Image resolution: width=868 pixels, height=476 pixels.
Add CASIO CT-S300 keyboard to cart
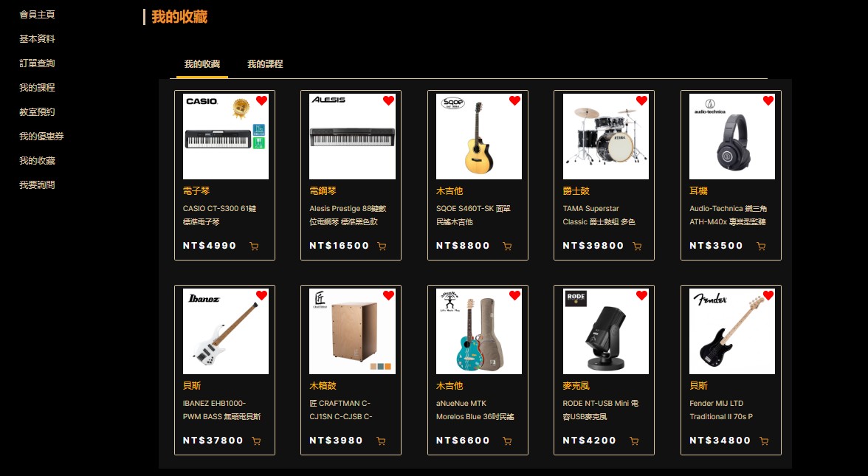(254, 246)
